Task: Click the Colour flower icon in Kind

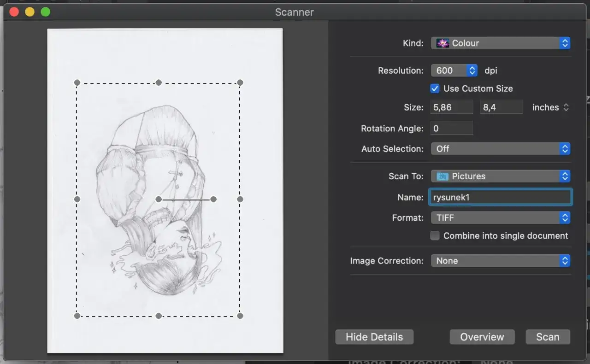Action: (442, 43)
